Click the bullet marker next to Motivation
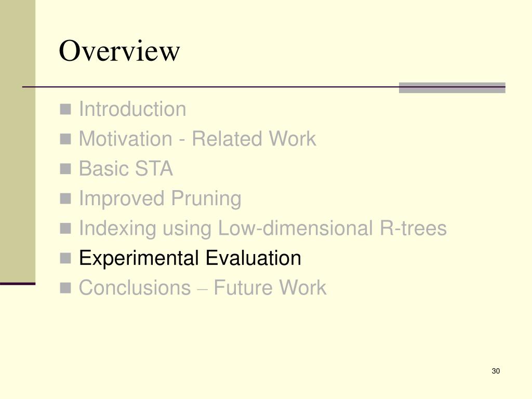This screenshot has height=399, width=532. pos(65,139)
